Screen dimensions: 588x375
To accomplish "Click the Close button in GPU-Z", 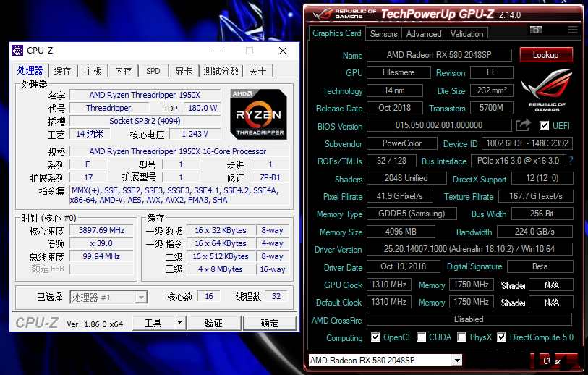I will [553, 361].
